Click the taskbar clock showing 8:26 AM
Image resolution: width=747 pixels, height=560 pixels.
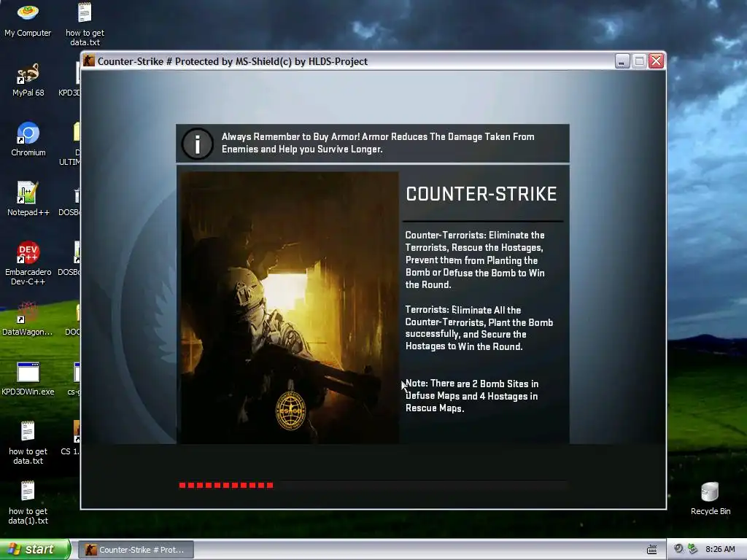point(720,549)
